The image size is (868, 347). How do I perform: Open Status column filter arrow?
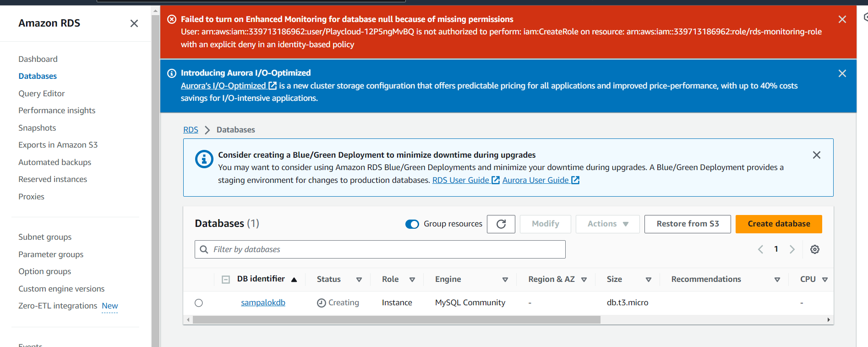click(x=359, y=280)
